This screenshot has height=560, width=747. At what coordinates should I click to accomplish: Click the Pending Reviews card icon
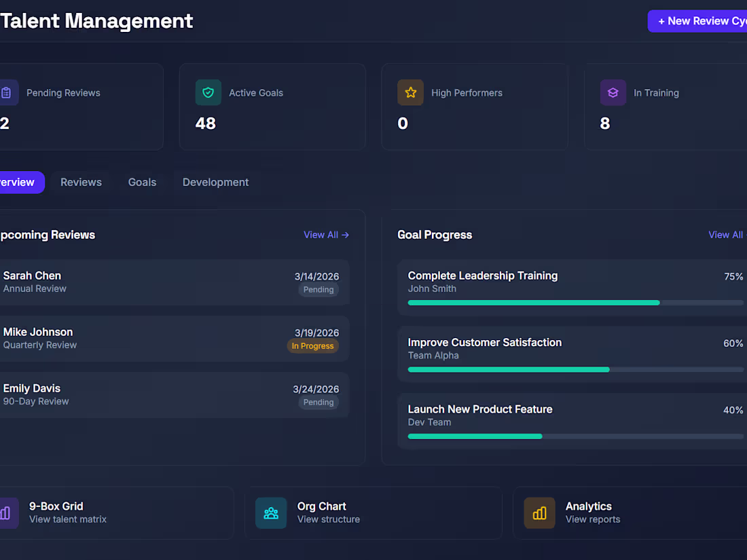[7, 92]
